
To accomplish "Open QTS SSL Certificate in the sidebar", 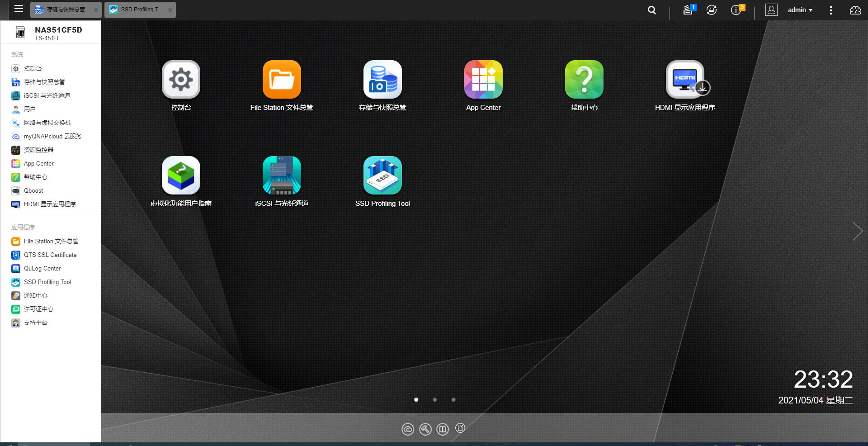I will point(51,255).
